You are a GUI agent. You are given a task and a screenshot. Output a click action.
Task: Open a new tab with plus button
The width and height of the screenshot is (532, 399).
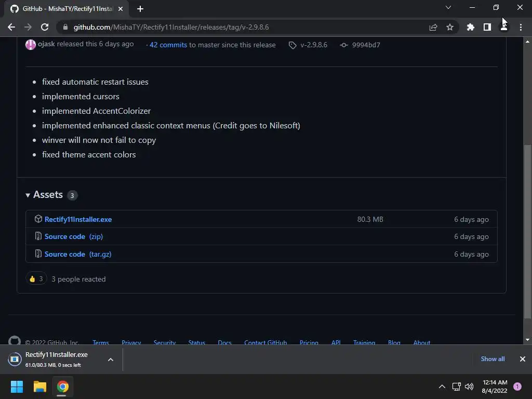coord(140,9)
